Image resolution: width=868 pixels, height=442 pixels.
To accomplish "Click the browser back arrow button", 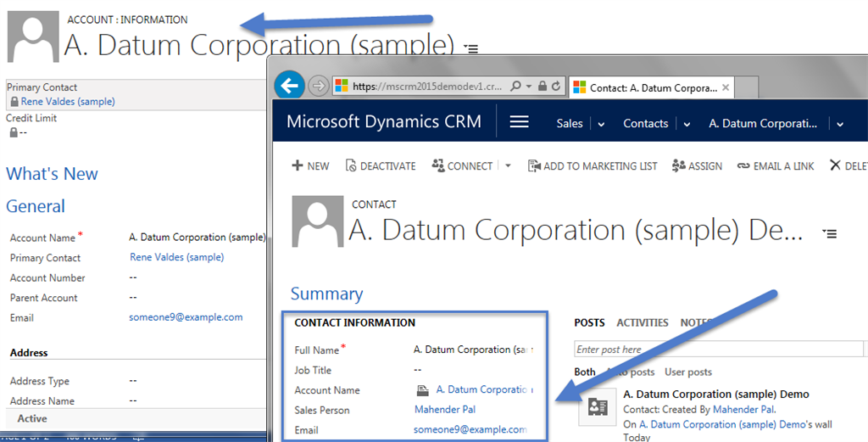I will [x=290, y=86].
